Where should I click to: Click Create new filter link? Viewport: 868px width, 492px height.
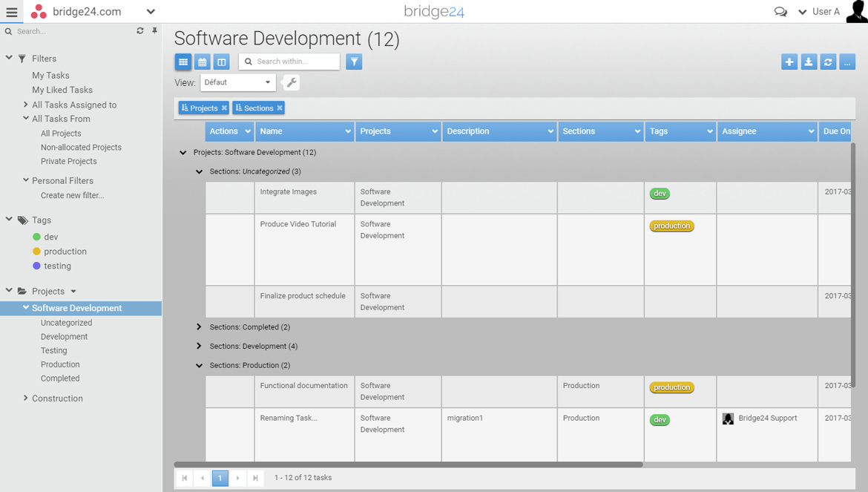(72, 195)
